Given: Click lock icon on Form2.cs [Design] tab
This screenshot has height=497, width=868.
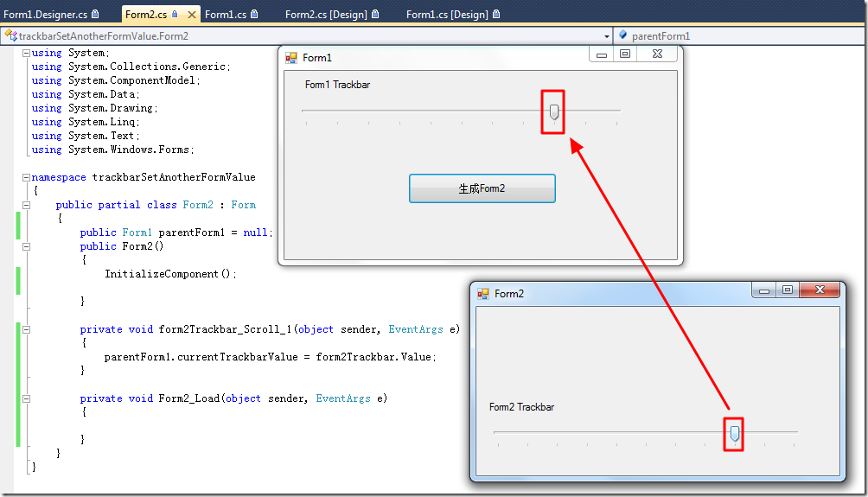Looking at the screenshot, I should pyautogui.click(x=375, y=14).
